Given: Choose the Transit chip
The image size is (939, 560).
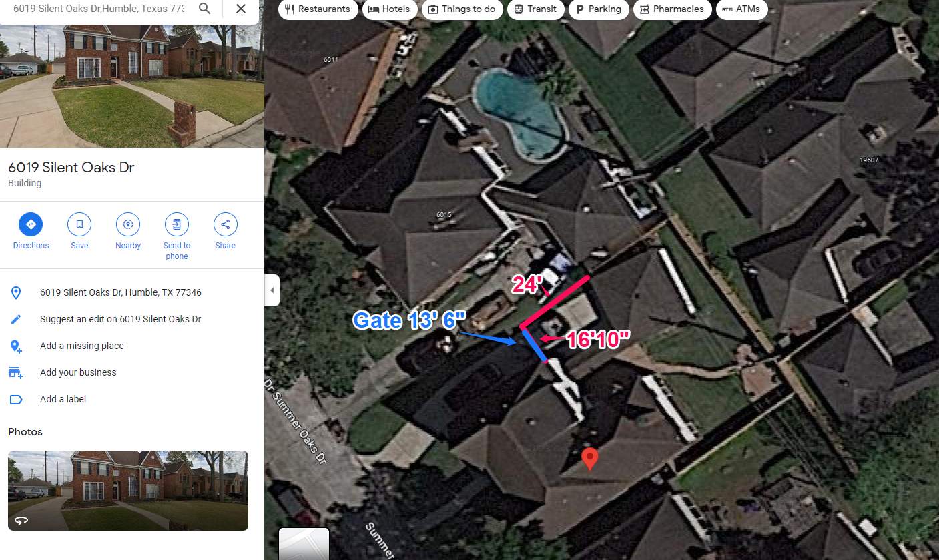Looking at the screenshot, I should 535,9.
